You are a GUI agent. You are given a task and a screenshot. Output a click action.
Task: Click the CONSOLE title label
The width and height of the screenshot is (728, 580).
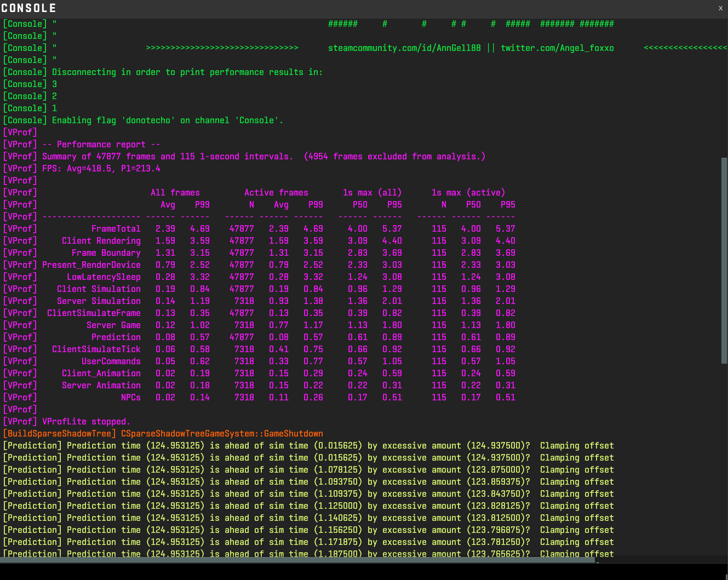coord(29,8)
